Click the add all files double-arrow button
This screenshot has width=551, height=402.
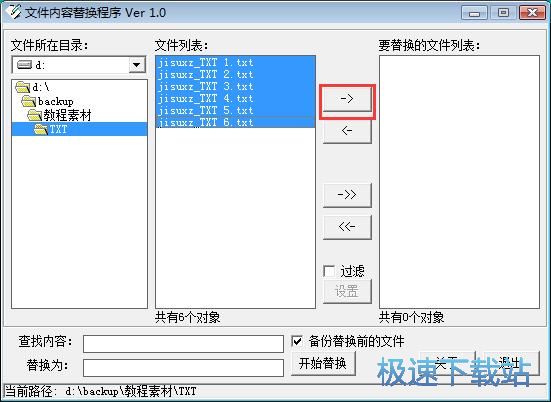347,195
